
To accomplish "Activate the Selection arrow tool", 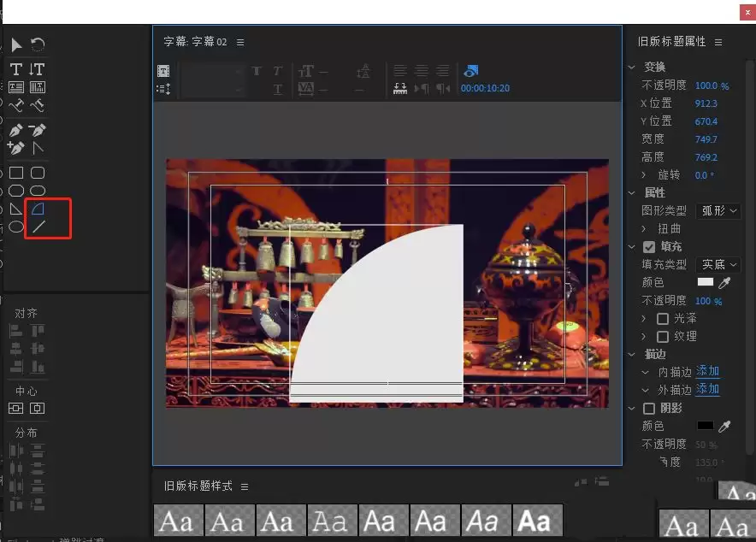I will (x=16, y=44).
